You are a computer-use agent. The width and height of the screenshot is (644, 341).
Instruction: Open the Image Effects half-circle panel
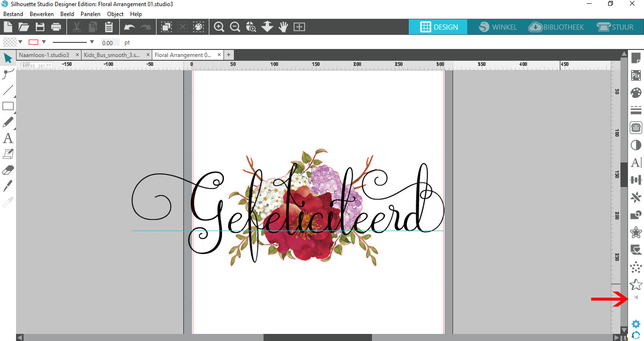pyautogui.click(x=636, y=145)
